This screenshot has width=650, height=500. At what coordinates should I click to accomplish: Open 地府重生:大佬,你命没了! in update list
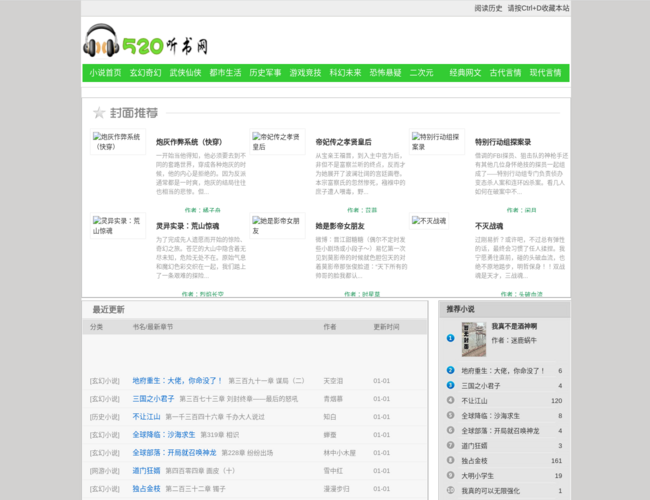177,381
